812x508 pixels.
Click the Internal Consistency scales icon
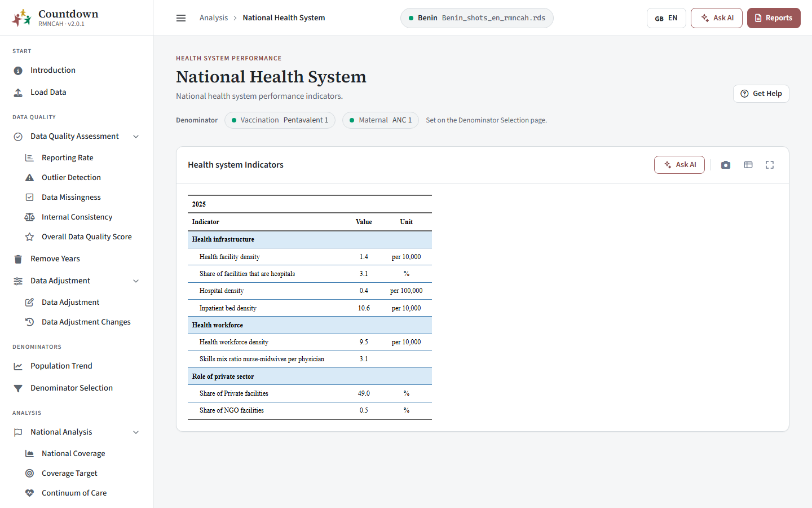[x=29, y=217]
